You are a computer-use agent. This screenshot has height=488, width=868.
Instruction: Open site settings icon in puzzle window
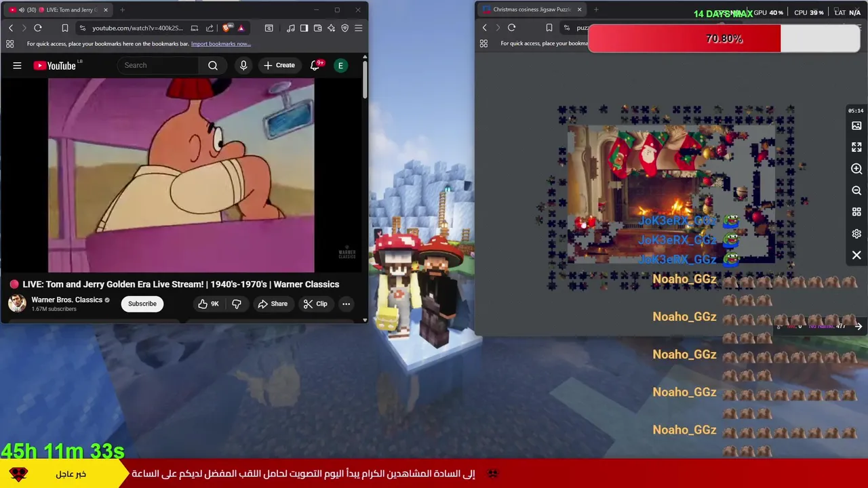pos(567,28)
